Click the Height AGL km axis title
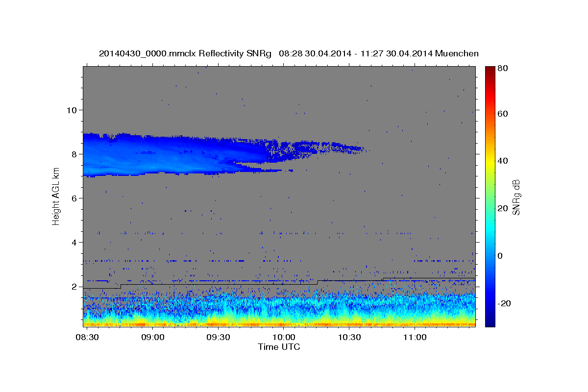 pos(56,196)
